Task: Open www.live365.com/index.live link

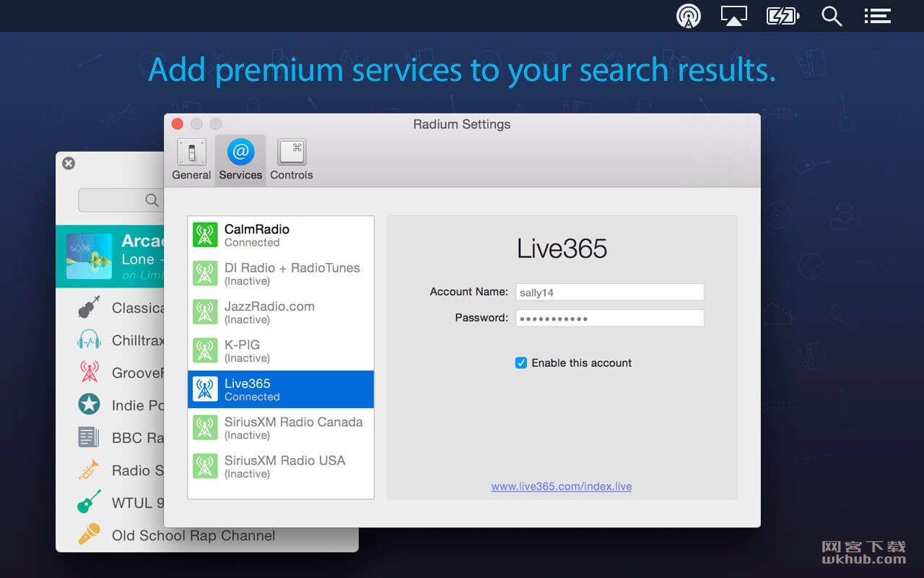Action: point(562,486)
